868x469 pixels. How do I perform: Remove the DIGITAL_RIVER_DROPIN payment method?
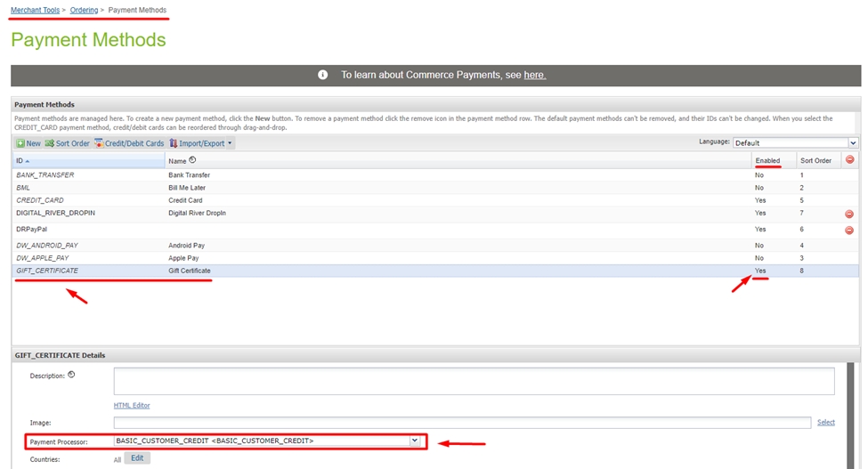coord(848,214)
